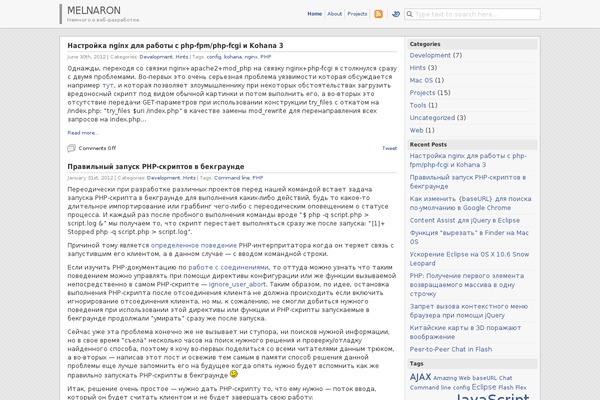
Task: Click the MELNARON site title
Action: click(x=94, y=10)
